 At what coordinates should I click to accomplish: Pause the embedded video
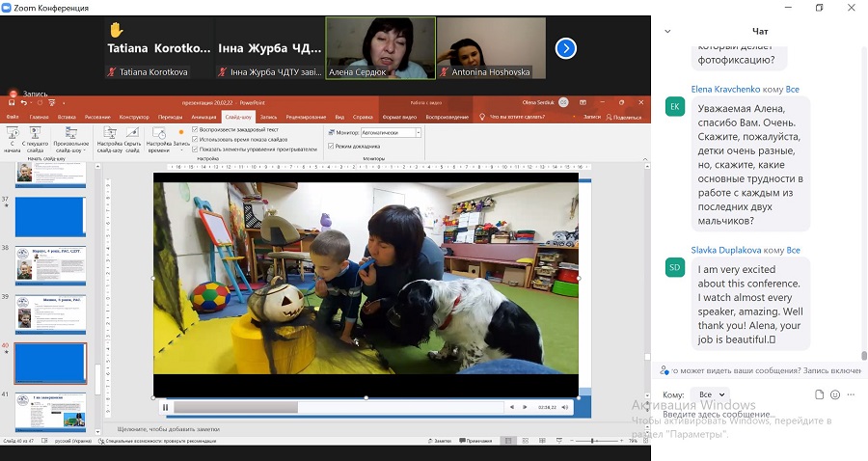point(165,407)
